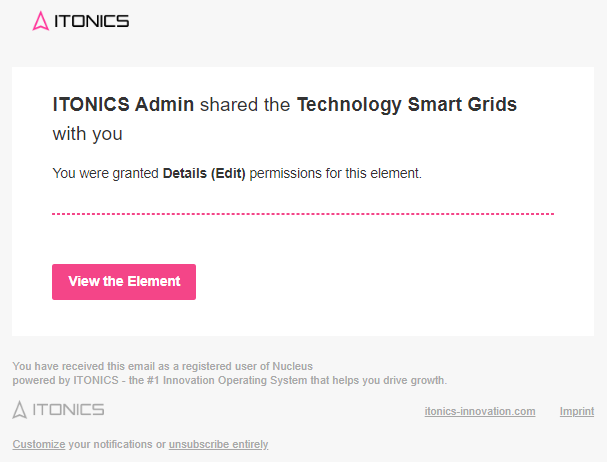Click the pink dashed divider line
607x462 pixels.
302,214
